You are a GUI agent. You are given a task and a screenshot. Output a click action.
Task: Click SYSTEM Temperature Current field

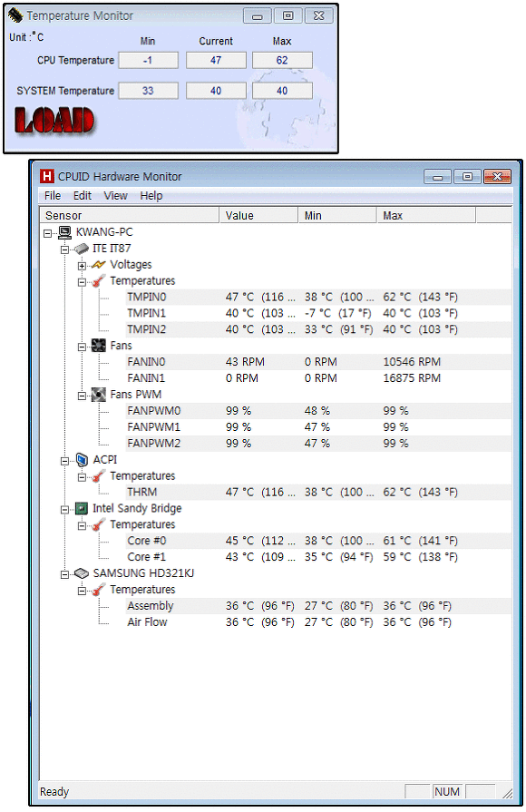point(216,91)
